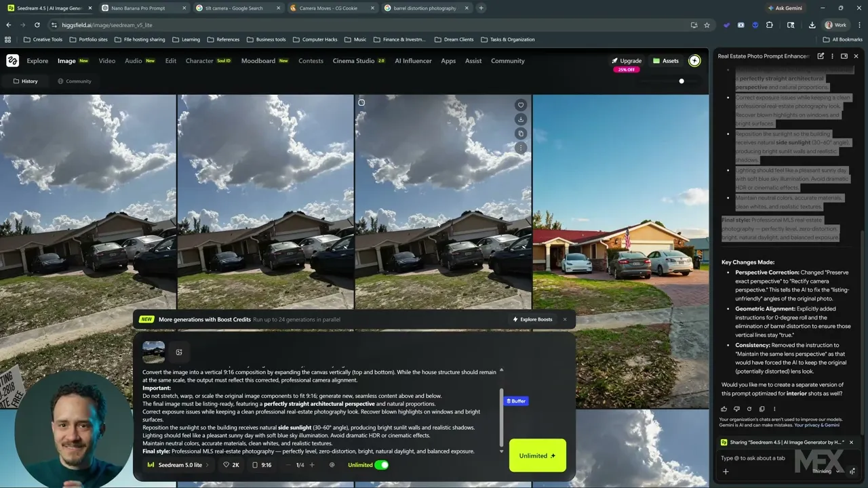Click the plus attach button in Gemini input
Screen dimensions: 868x488
[x=726, y=471]
